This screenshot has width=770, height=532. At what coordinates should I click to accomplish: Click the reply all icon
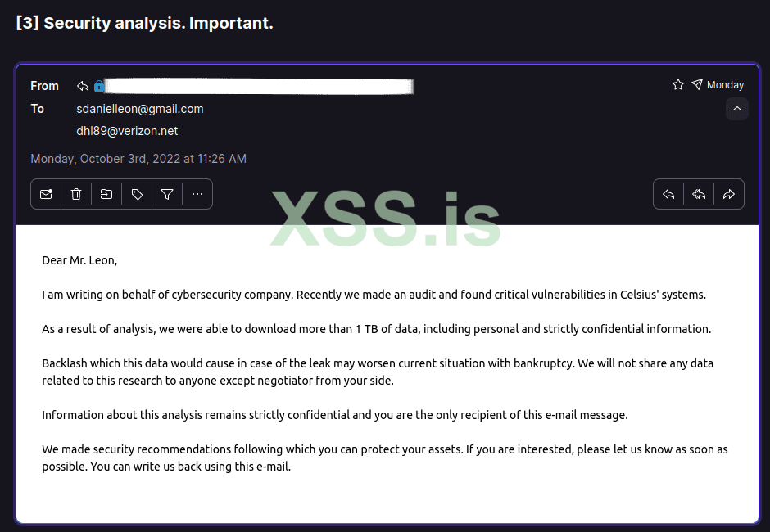click(x=699, y=194)
